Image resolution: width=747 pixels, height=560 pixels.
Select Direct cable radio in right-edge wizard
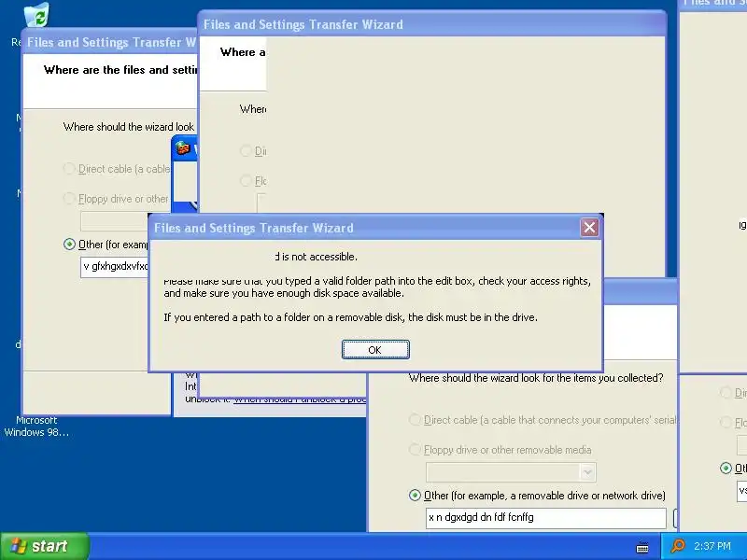pyautogui.click(x=726, y=392)
